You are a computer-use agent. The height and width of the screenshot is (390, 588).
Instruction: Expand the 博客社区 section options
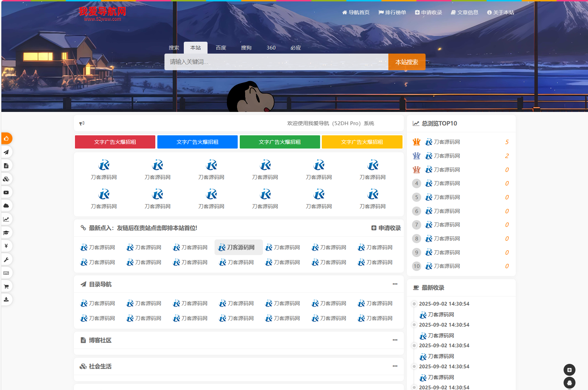395,340
